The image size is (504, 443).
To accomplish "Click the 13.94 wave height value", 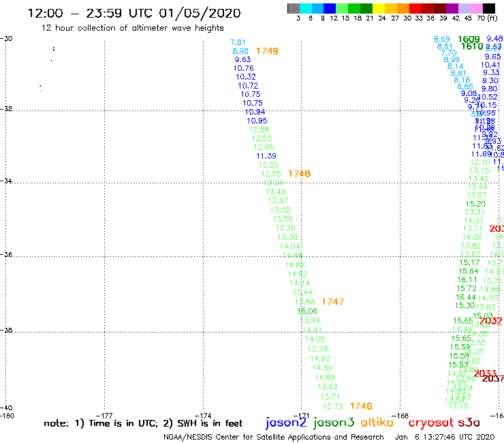I will click(x=310, y=321).
